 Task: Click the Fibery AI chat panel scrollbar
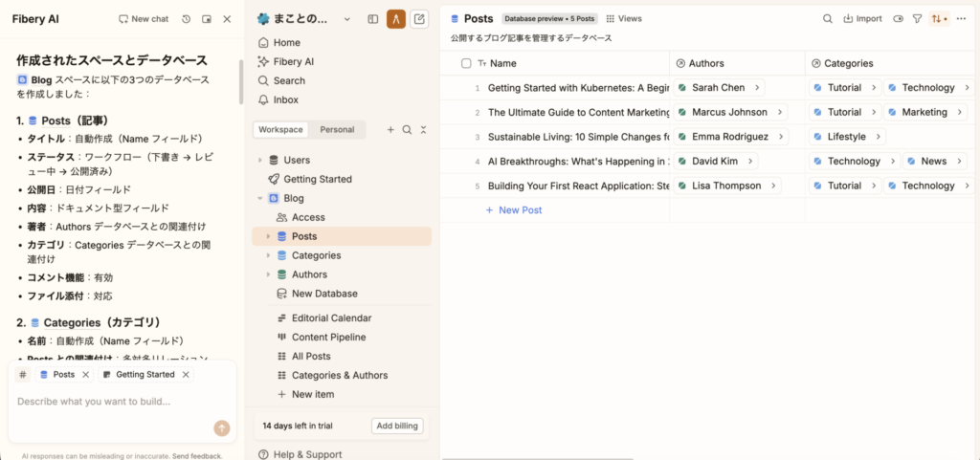(x=241, y=81)
